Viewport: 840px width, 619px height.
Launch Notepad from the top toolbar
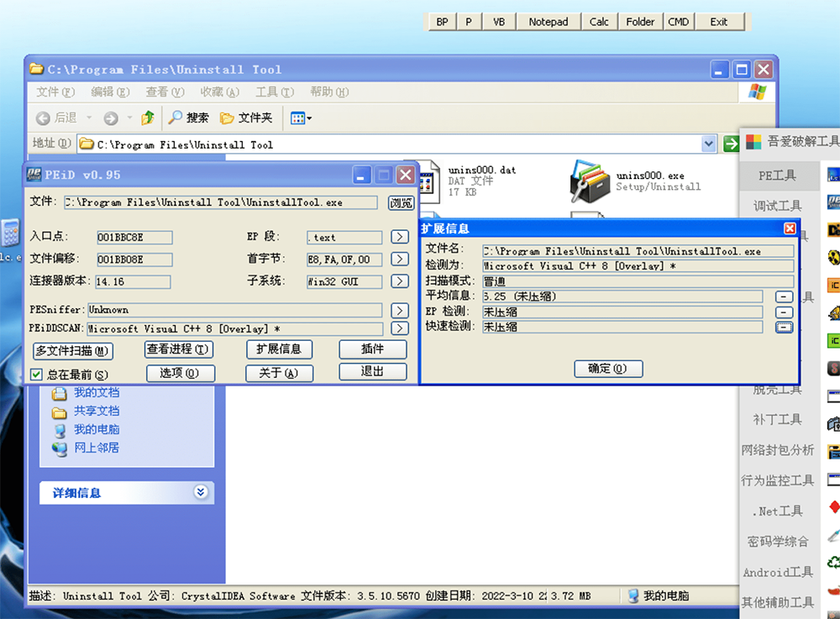[548, 22]
